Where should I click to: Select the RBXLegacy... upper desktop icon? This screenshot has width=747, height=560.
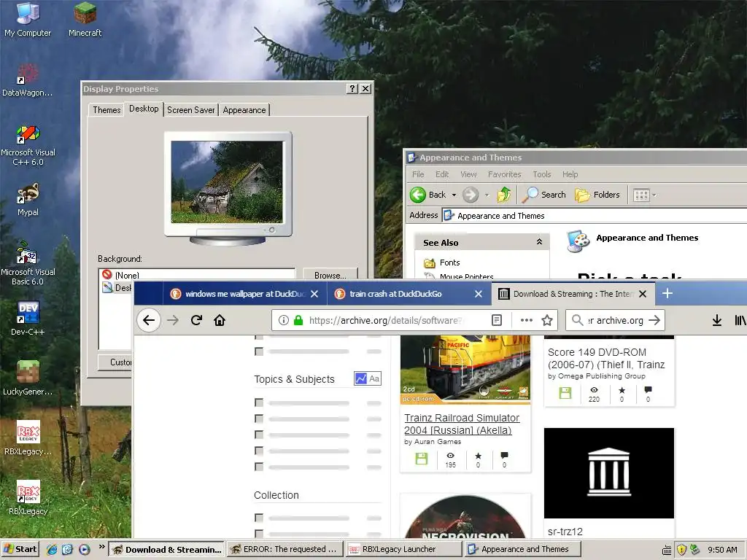(28, 438)
